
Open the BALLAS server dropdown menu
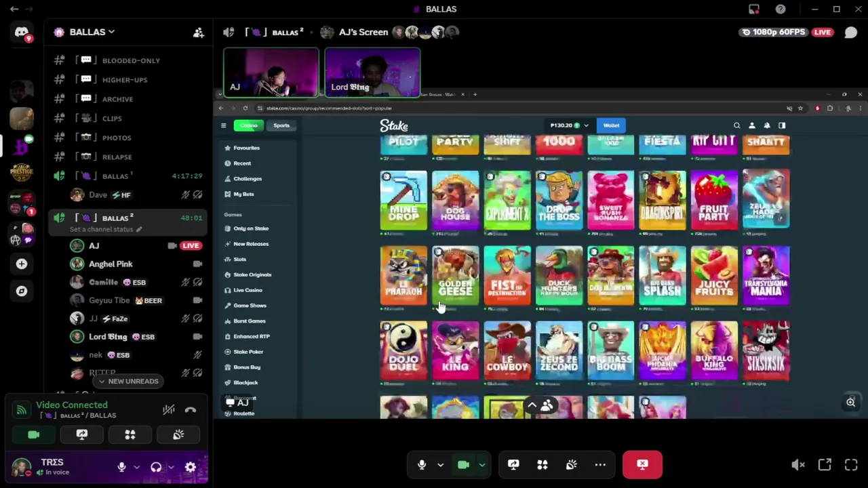(x=92, y=32)
